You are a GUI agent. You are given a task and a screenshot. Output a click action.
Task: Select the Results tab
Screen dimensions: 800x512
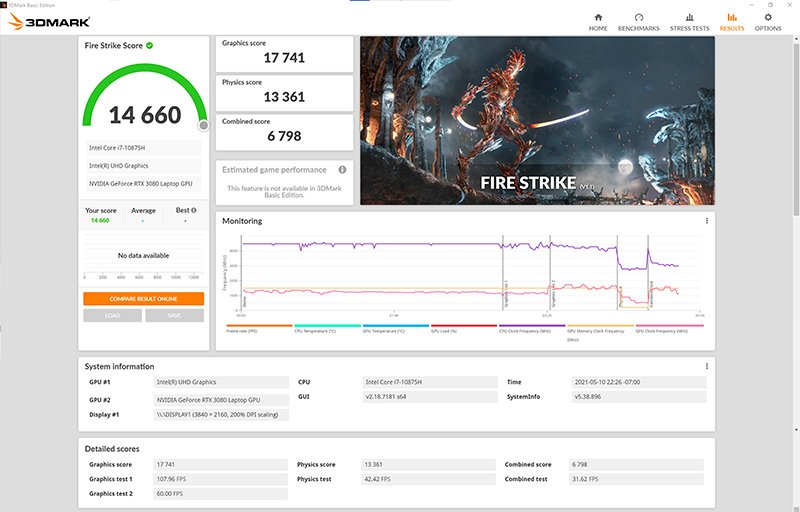click(732, 23)
